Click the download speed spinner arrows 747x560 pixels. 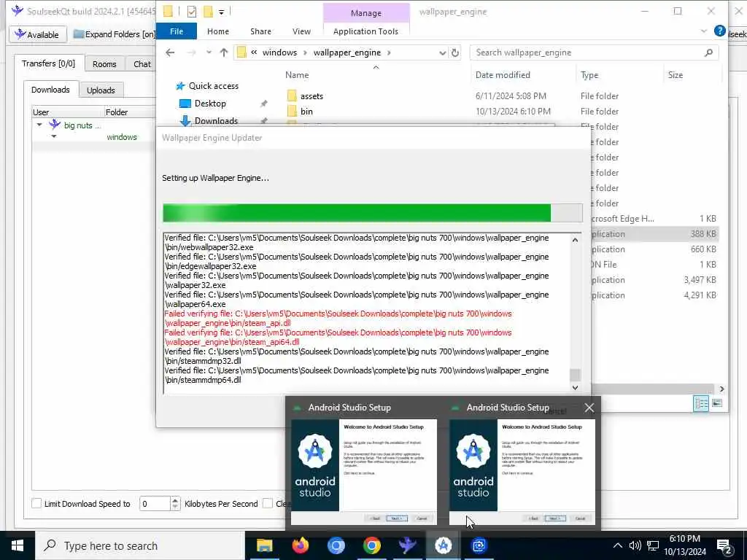click(175, 503)
